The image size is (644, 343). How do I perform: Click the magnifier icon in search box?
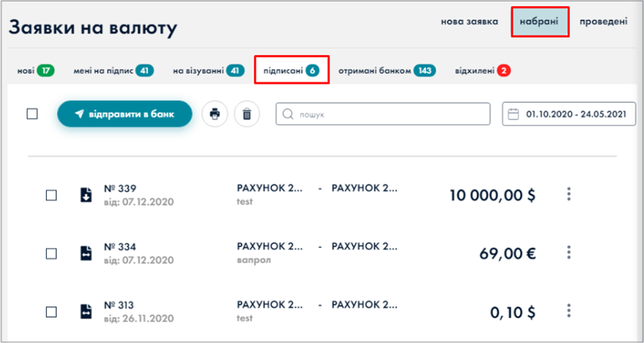click(x=289, y=114)
